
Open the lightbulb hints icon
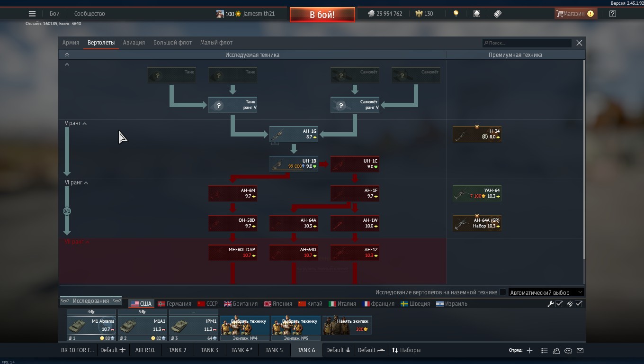[456, 14]
